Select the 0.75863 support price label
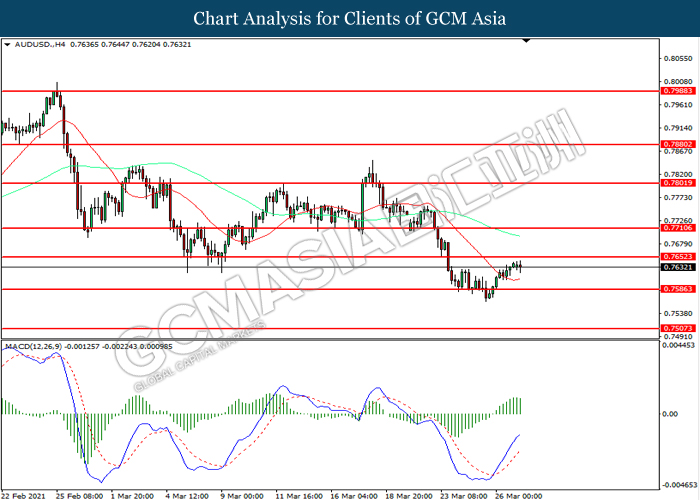The height and width of the screenshot is (500, 700). coord(678,289)
